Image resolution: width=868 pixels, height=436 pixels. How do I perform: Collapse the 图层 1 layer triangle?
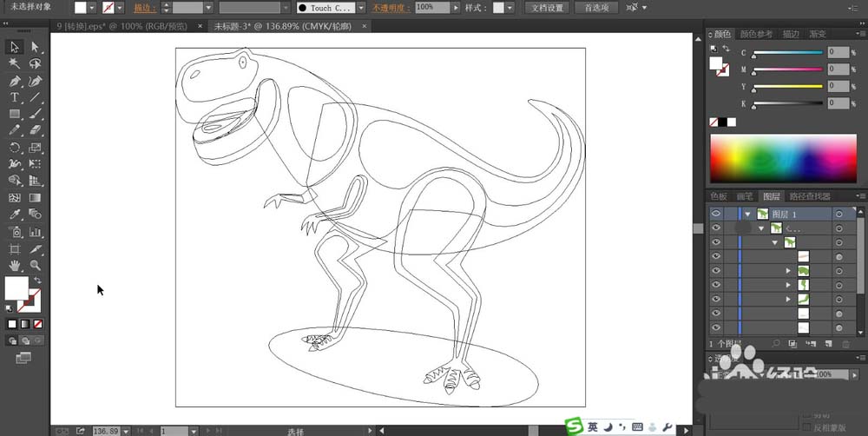(748, 214)
